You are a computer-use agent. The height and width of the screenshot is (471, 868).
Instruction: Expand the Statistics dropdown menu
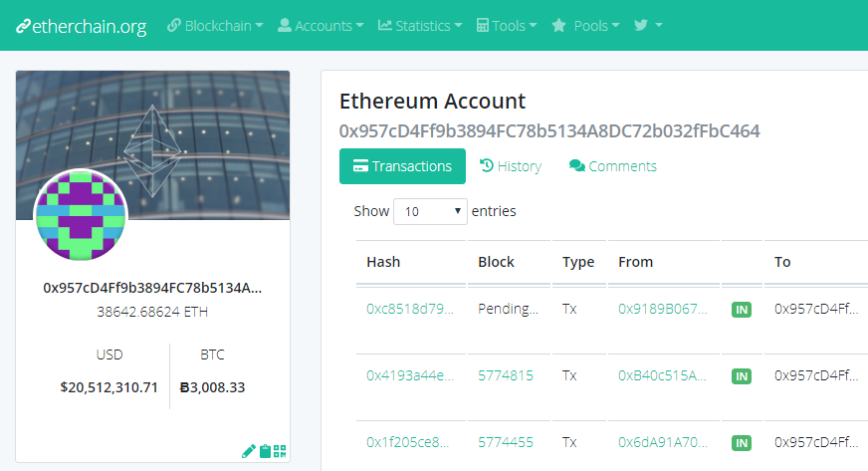tap(420, 26)
